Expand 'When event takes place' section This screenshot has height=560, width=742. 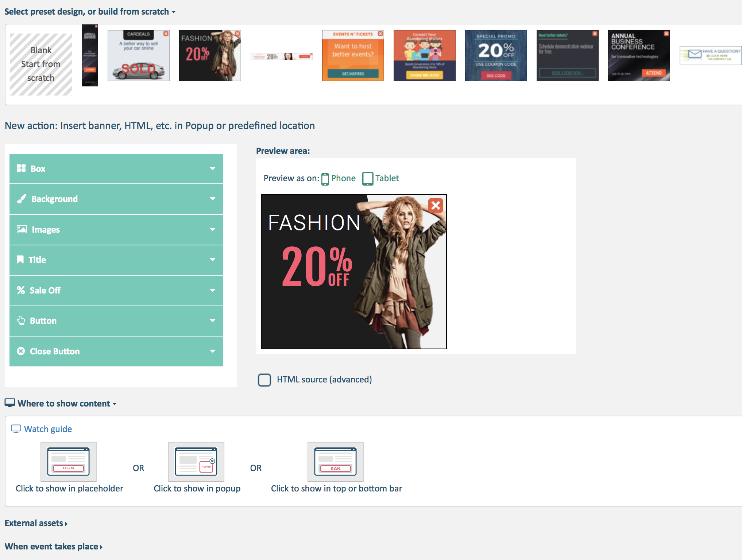point(54,547)
